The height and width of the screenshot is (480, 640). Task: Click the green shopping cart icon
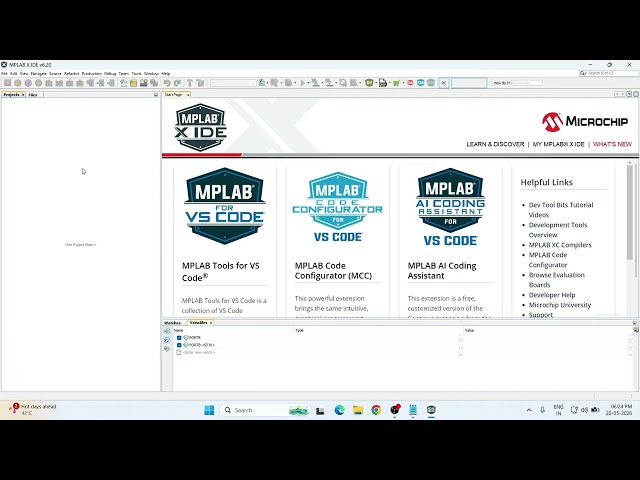396,83
